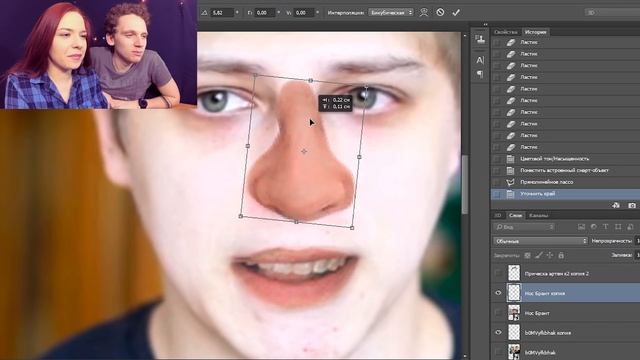Open the layer filter Вид dropdown
The height and width of the screenshot is (360, 640).
[x=524, y=227]
